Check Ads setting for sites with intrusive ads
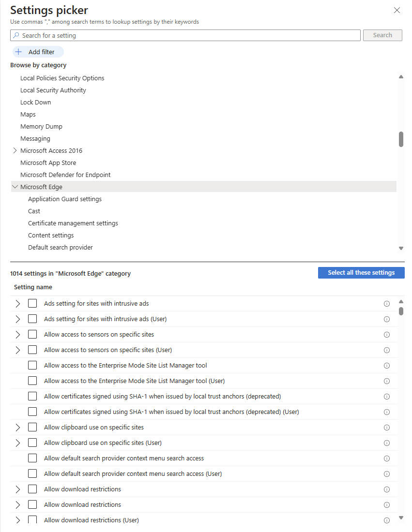412x532 pixels. coord(32,304)
